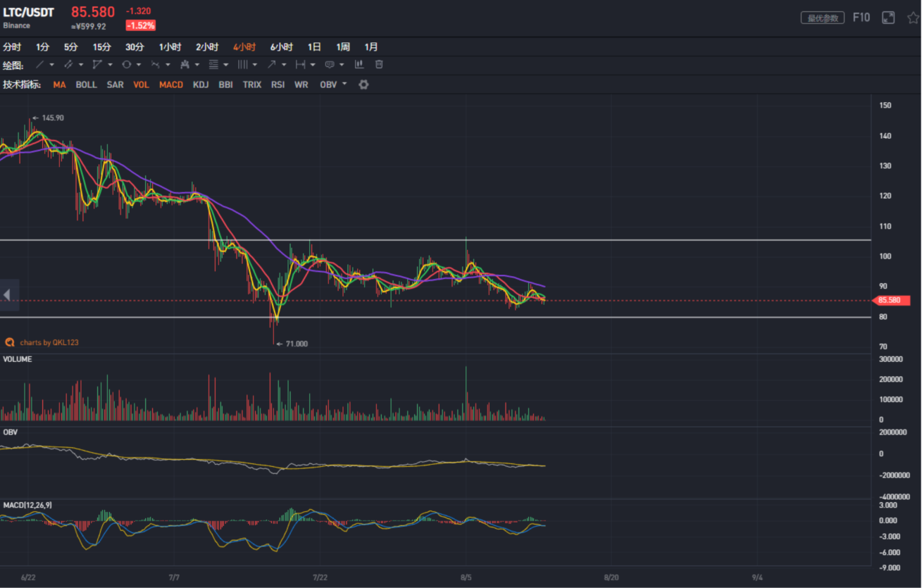Click the trash icon to delete drawings
922x588 pixels.
379,65
